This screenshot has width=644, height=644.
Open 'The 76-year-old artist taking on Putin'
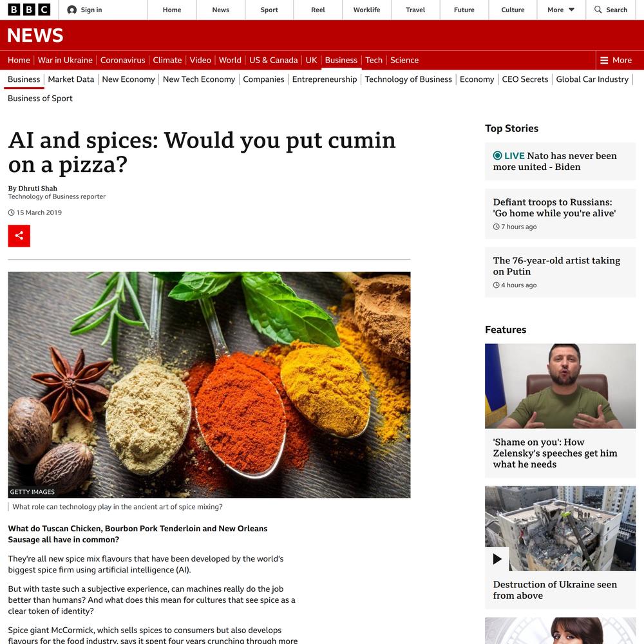click(556, 266)
